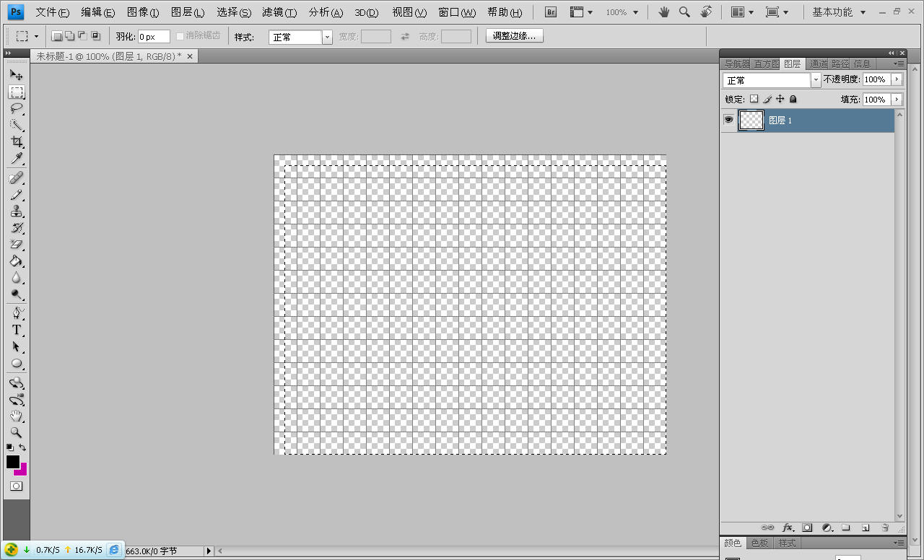Viewport: 924px width, 560px height.
Task: Toggle lock transparent pixels
Action: click(x=754, y=99)
